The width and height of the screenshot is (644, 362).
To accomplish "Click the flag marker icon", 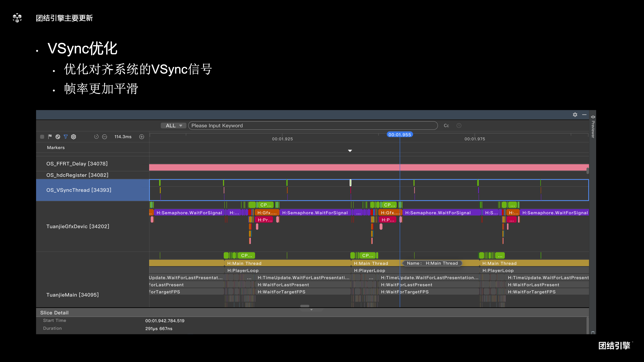I will coord(50,136).
